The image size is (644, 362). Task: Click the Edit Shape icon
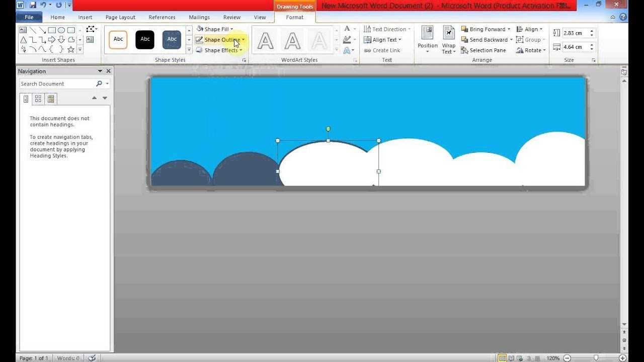91,29
